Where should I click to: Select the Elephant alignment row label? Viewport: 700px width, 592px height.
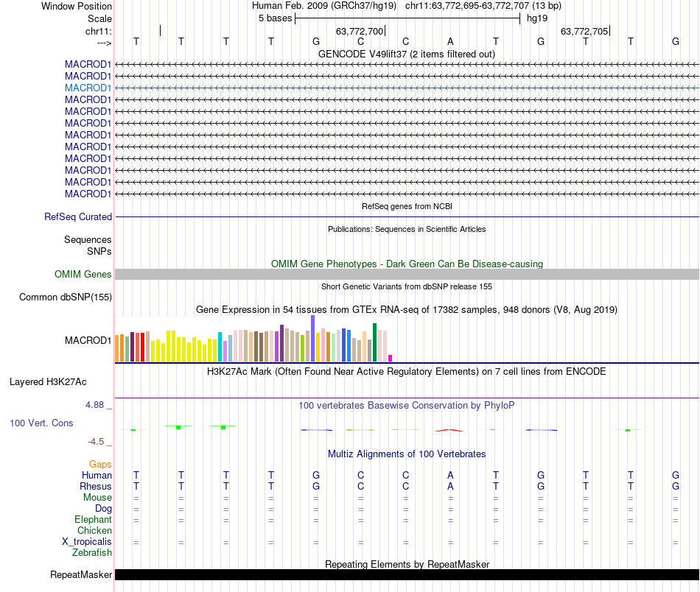[x=94, y=519]
